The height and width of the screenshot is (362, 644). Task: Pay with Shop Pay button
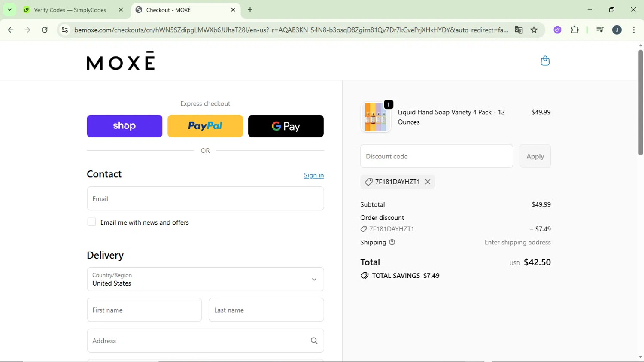point(125,126)
